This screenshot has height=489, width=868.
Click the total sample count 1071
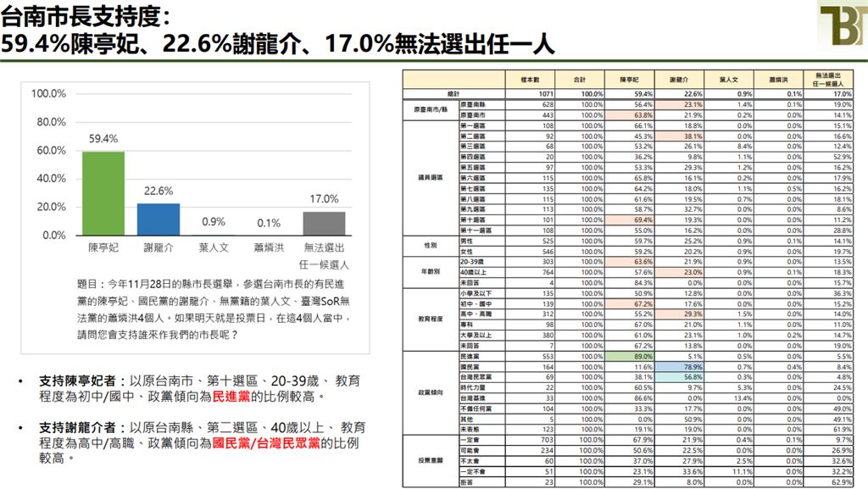pos(546,94)
